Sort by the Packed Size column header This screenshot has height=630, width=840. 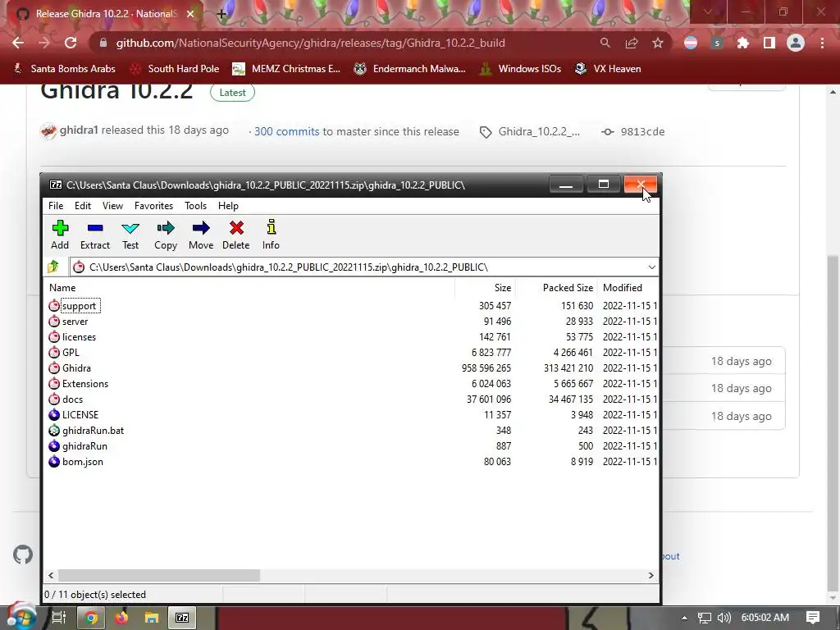point(556,288)
